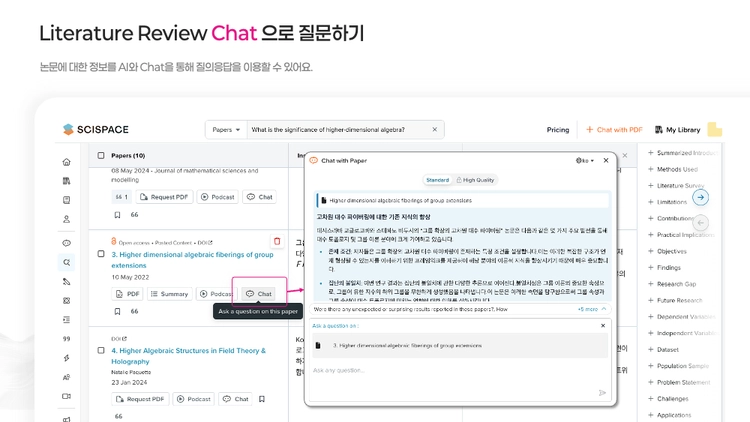The image size is (750, 422).
Task: Expand the +5 more suggested questions
Action: point(592,309)
